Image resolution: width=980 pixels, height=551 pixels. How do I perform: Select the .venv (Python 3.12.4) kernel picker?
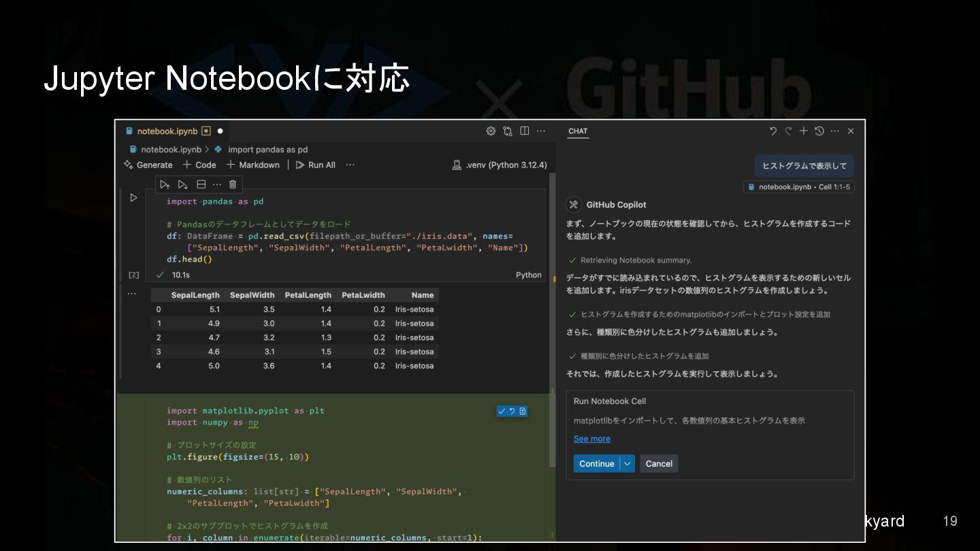tap(500, 165)
